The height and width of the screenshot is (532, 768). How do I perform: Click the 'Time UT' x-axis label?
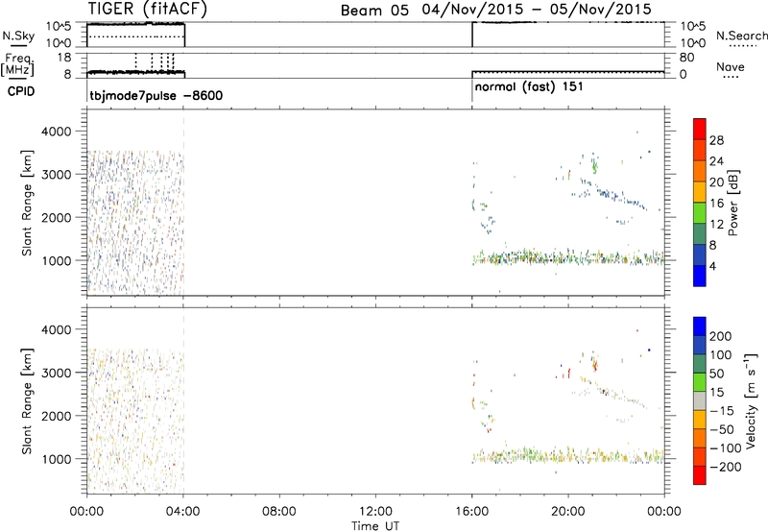375,526
